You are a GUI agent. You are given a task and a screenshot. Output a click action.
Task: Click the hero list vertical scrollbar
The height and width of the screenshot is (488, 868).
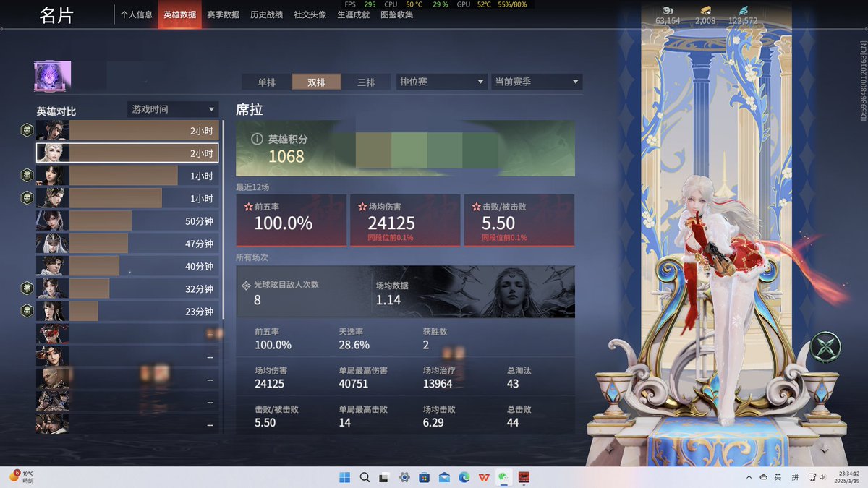tap(223, 220)
